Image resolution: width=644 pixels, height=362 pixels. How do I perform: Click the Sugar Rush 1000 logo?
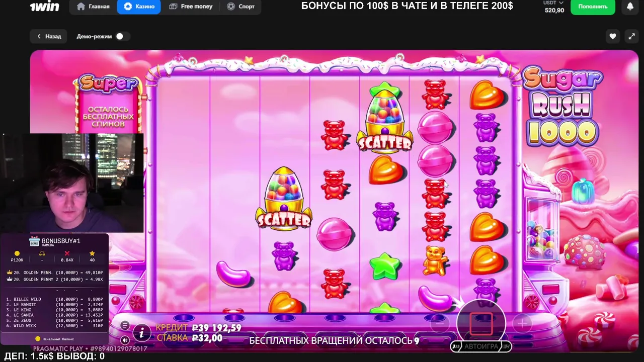point(562,107)
